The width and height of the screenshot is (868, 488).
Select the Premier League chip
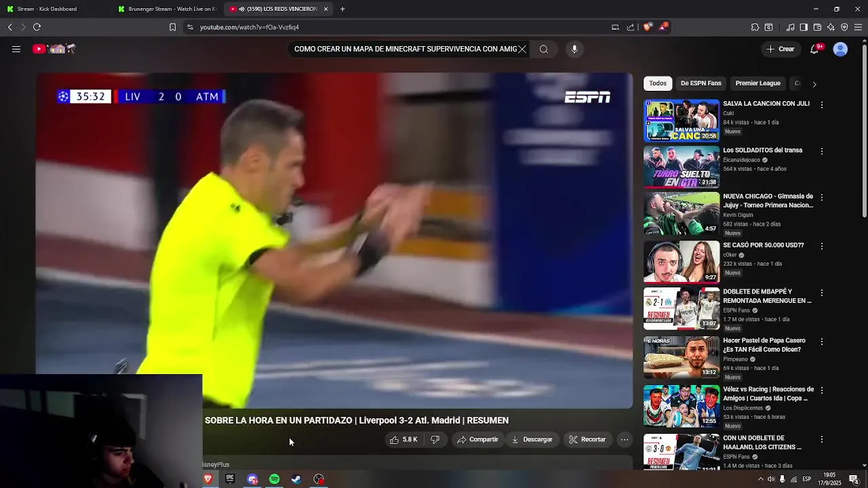757,83
